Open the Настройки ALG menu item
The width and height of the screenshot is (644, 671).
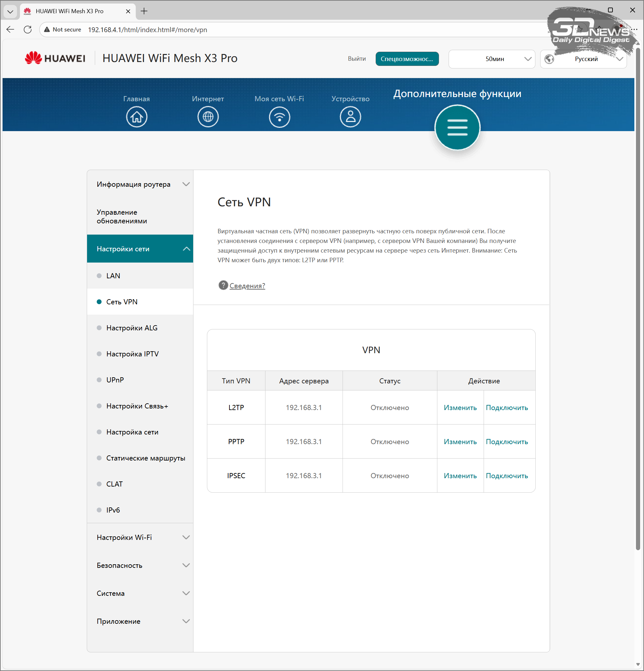[x=132, y=328]
